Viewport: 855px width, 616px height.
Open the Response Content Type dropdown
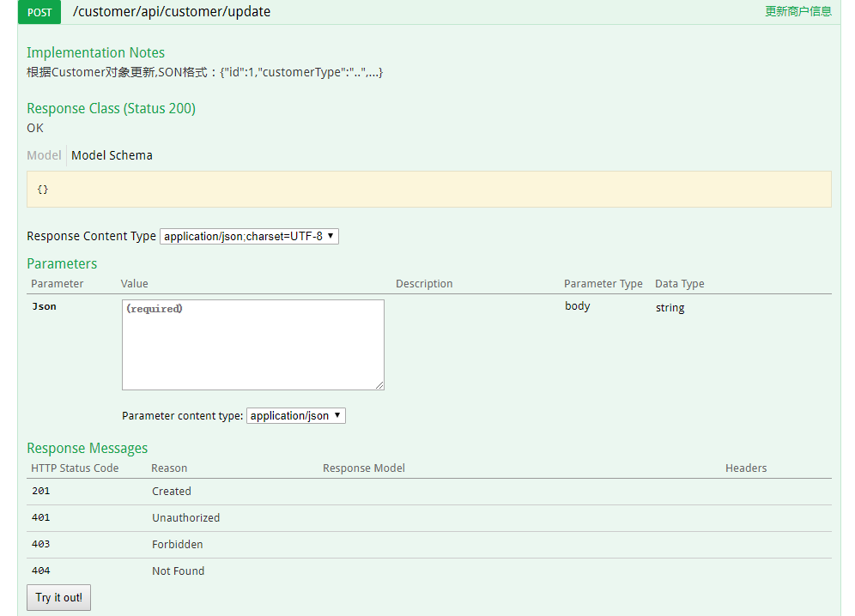tap(249, 236)
